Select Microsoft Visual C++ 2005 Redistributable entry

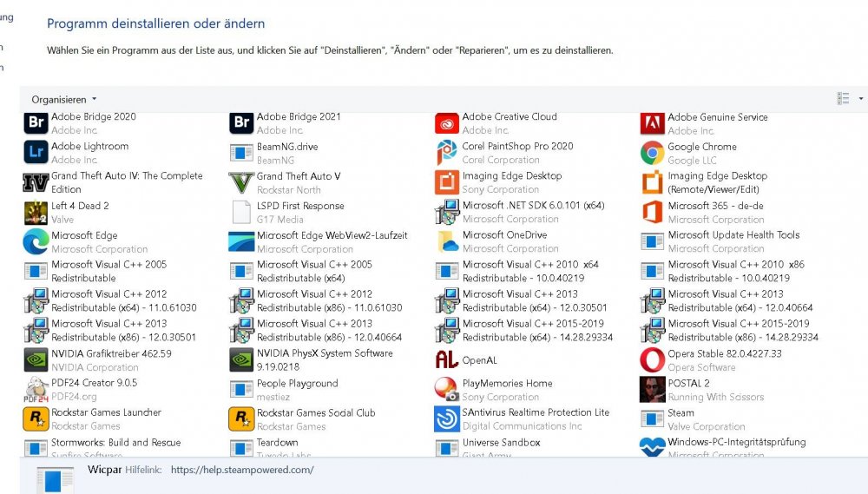click(x=95, y=272)
